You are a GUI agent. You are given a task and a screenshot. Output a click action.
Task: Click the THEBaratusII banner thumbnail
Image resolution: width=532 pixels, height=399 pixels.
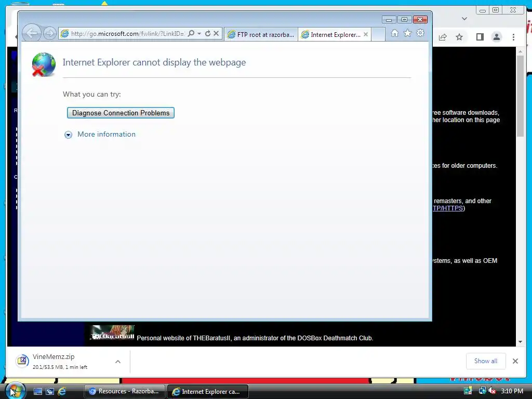click(x=112, y=333)
